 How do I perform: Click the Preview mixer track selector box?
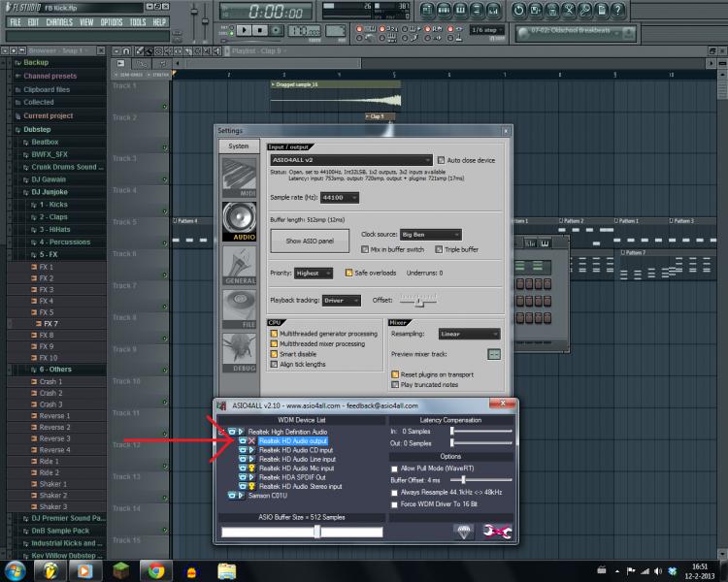point(494,355)
